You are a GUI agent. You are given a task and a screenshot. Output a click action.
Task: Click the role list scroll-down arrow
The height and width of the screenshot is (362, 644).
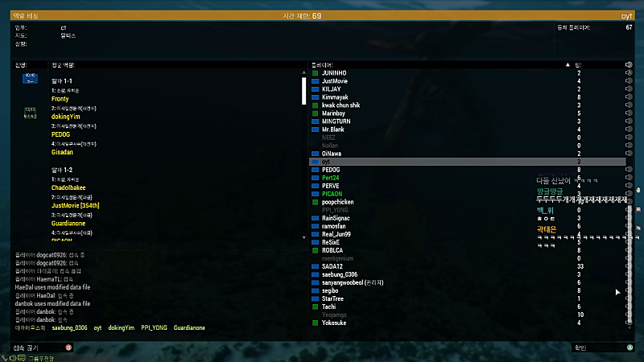pyautogui.click(x=304, y=237)
